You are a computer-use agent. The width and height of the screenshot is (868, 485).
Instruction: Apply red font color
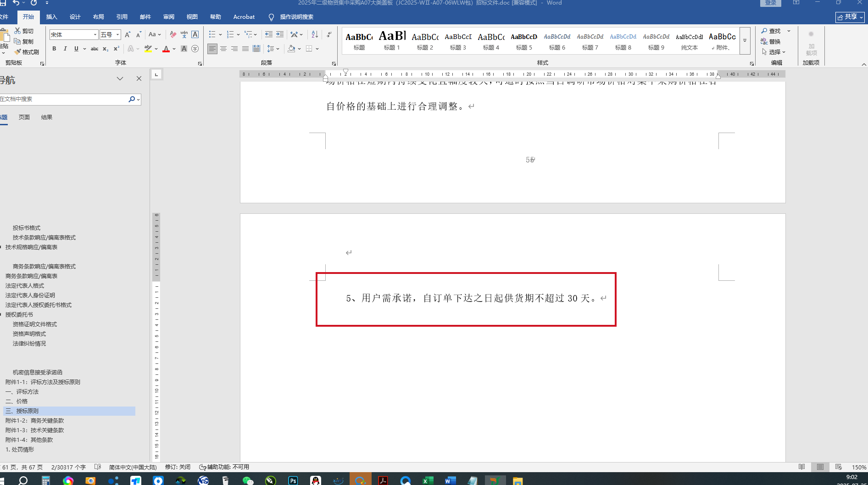[166, 49]
